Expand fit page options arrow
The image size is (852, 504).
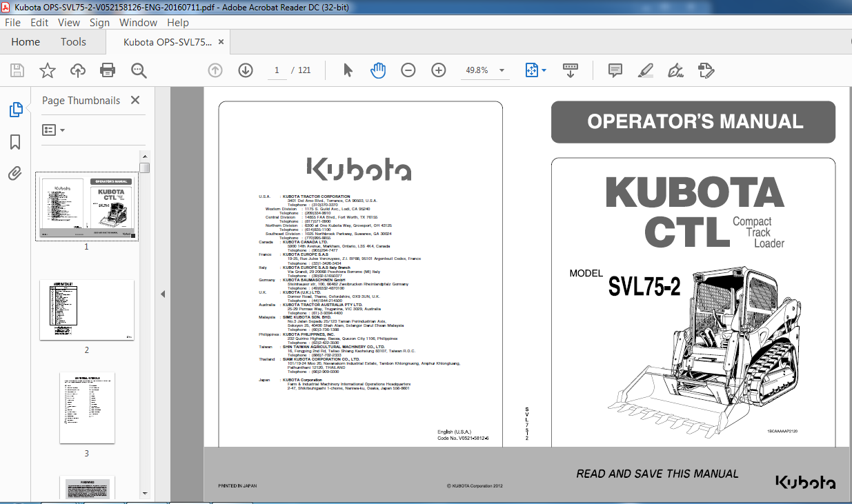[544, 70]
